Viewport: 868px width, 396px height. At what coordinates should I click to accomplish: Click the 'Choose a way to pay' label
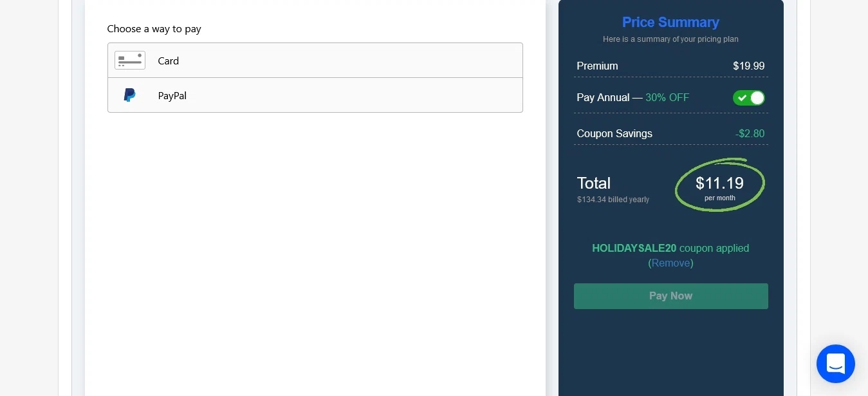(x=154, y=29)
